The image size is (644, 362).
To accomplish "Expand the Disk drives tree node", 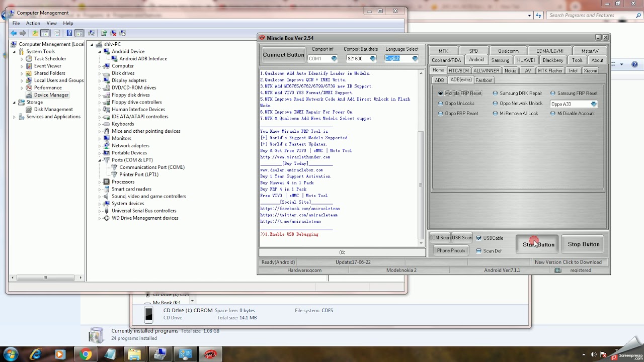I will [x=99, y=73].
